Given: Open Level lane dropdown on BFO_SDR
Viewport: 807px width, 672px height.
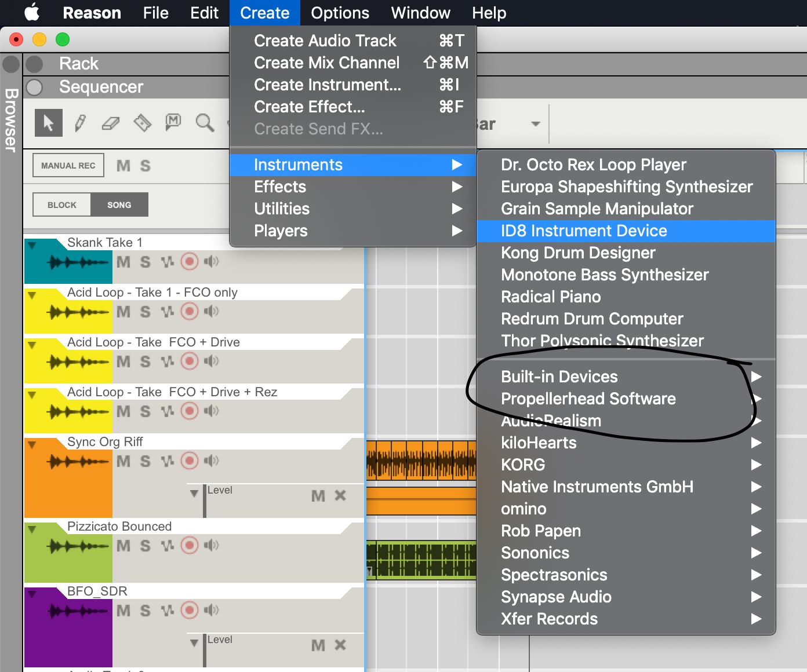Looking at the screenshot, I should pyautogui.click(x=194, y=642).
